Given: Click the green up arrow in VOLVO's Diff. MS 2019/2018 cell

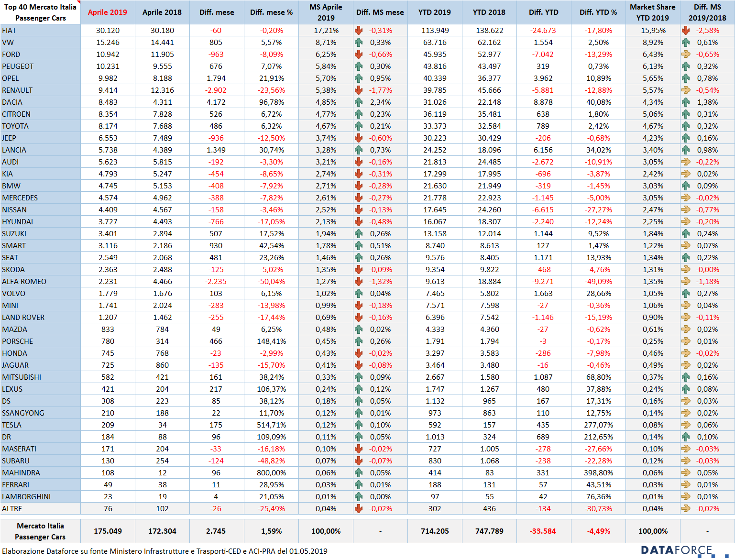Looking at the screenshot, I should (x=686, y=293).
